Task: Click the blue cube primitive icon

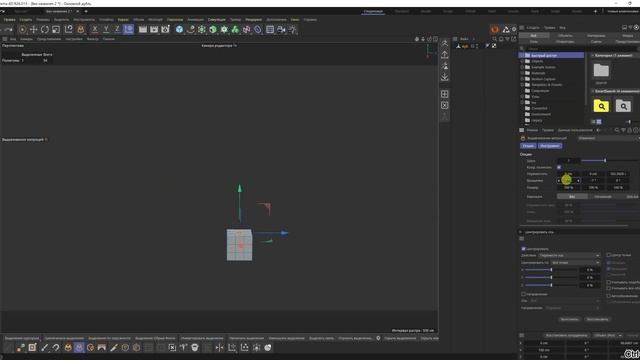Action: 179,29
